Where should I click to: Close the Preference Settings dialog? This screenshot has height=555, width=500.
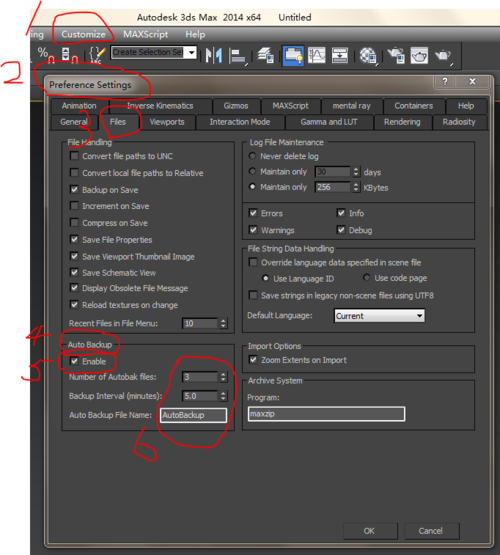472,81
